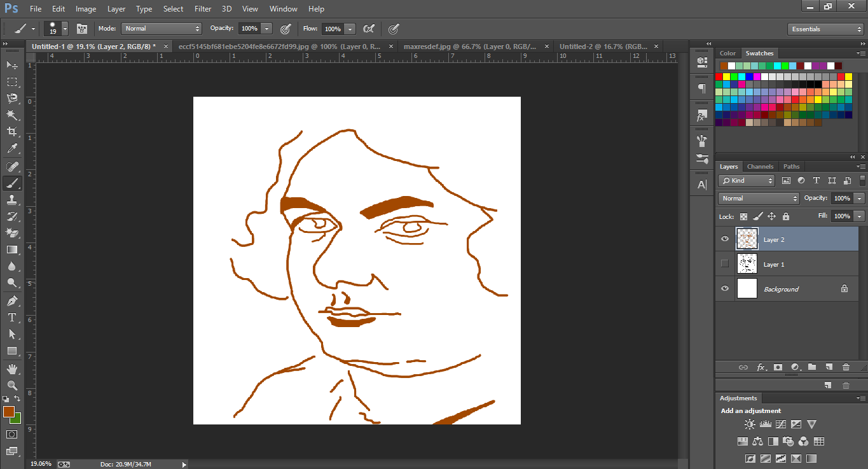Select the Path Selection tool
868x469 pixels.
click(x=12, y=333)
